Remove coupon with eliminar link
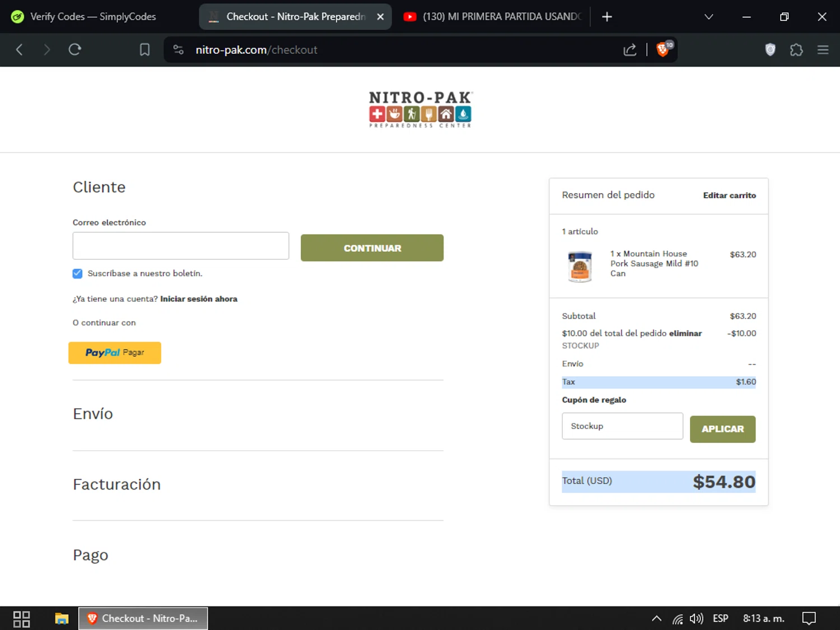This screenshot has width=840, height=630. tap(685, 333)
